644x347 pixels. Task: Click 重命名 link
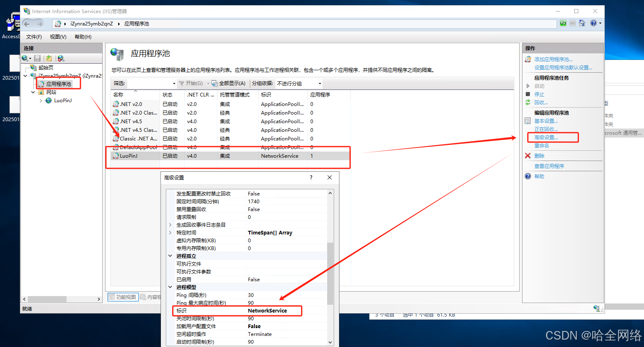541,145
